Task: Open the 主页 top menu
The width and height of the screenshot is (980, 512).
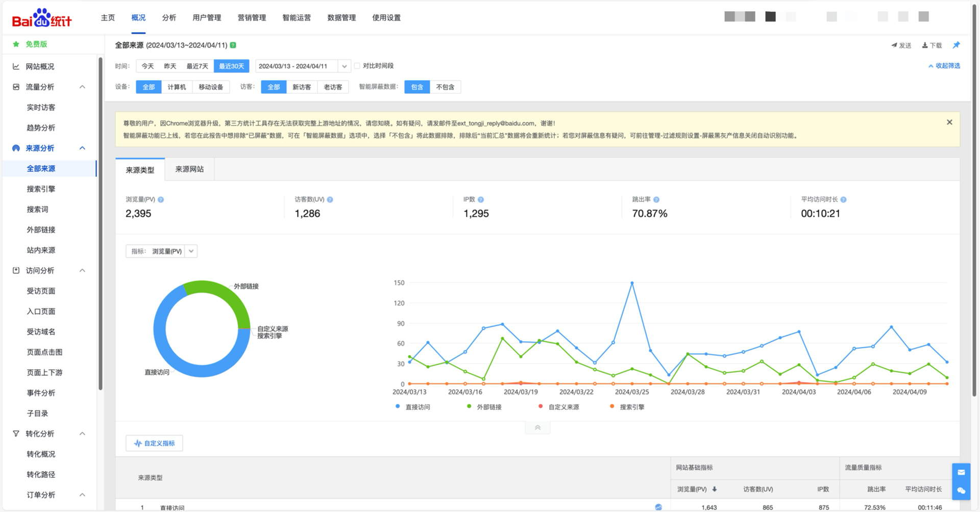Action: pyautogui.click(x=108, y=18)
